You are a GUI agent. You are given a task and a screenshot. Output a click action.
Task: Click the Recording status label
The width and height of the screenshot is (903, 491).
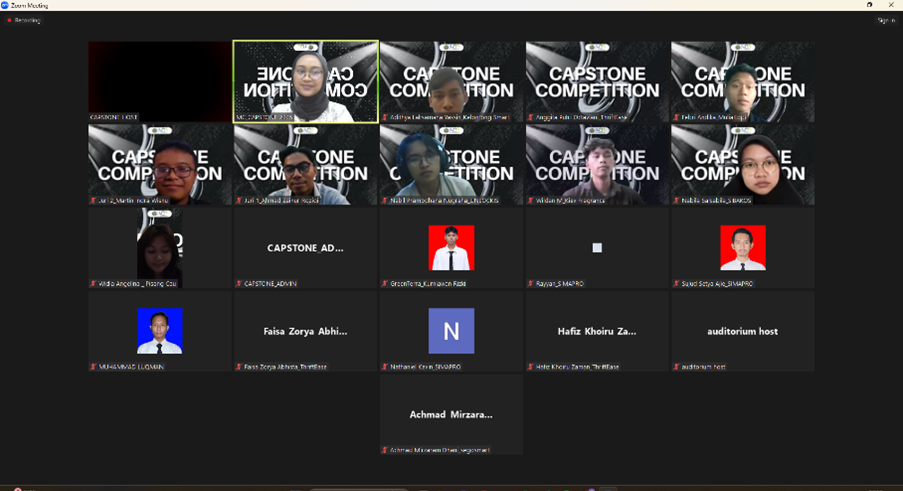coord(28,20)
